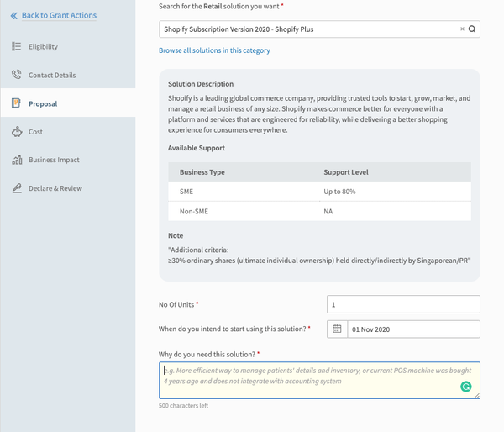Click the start date field showing 01 Nov 2020
504x432 pixels.
tap(413, 329)
